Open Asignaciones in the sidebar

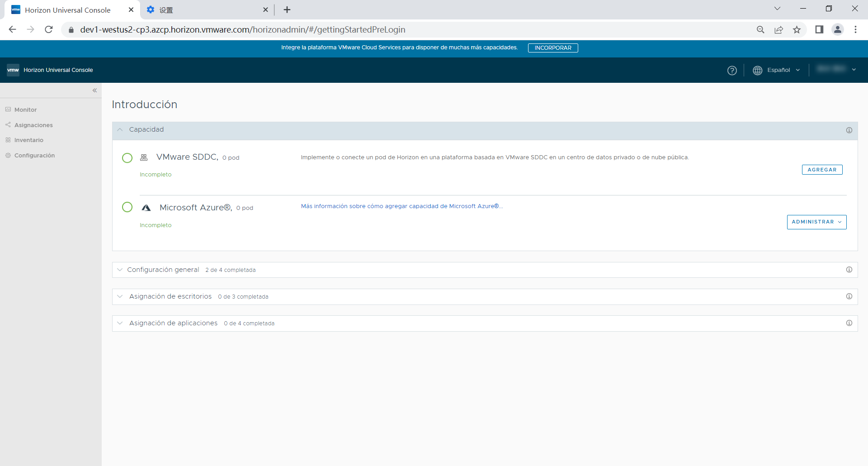point(33,125)
